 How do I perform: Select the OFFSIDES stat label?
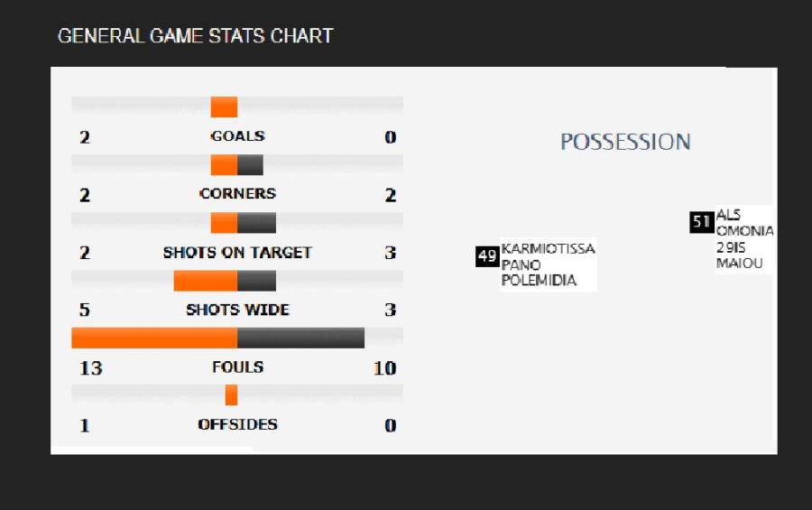click(237, 424)
